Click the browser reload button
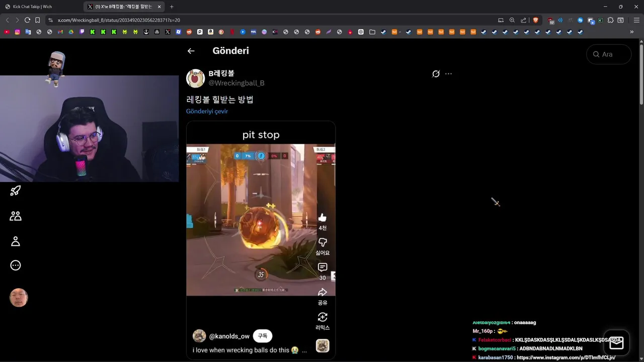The image size is (644, 362). (x=27, y=20)
